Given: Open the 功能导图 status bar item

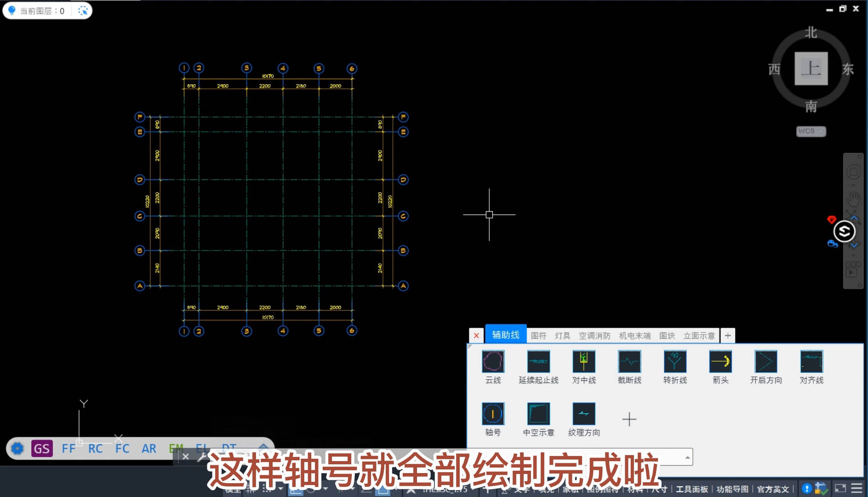Looking at the screenshot, I should tap(732, 489).
